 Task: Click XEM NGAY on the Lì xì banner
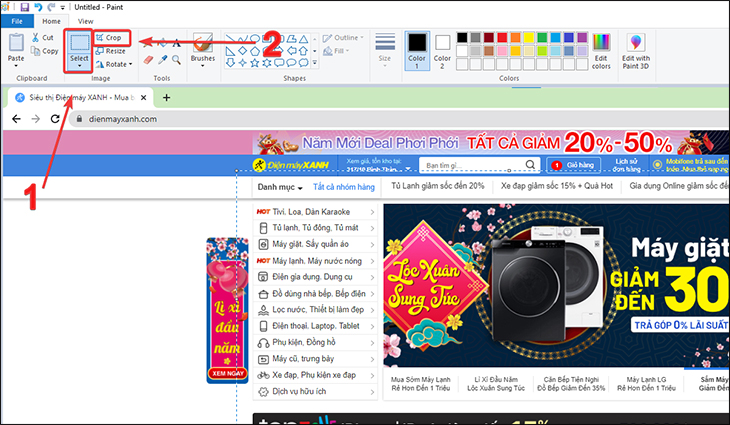click(x=228, y=373)
